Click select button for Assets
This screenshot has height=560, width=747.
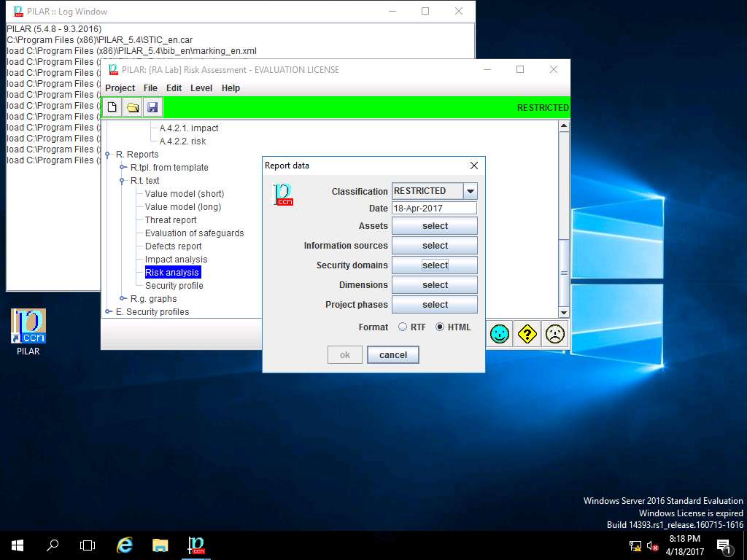coord(435,226)
